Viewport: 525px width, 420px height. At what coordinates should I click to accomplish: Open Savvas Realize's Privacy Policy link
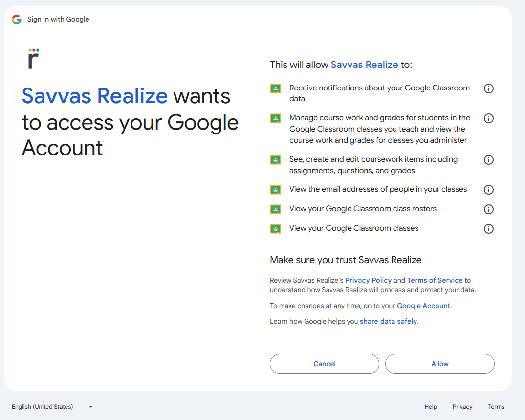pos(368,280)
